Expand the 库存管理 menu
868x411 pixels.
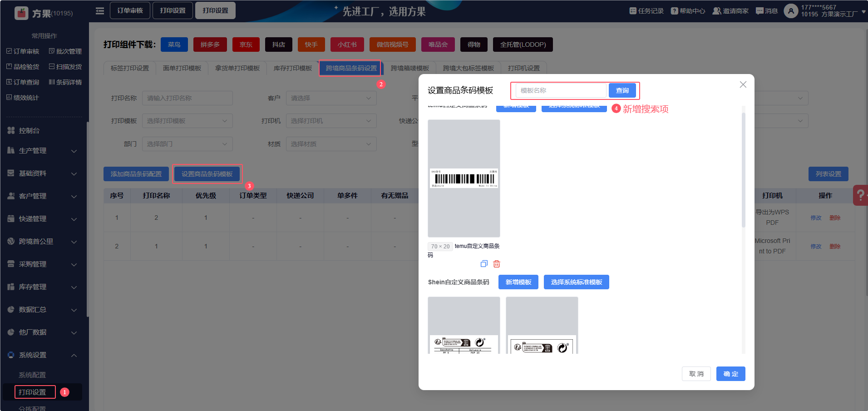click(x=43, y=287)
